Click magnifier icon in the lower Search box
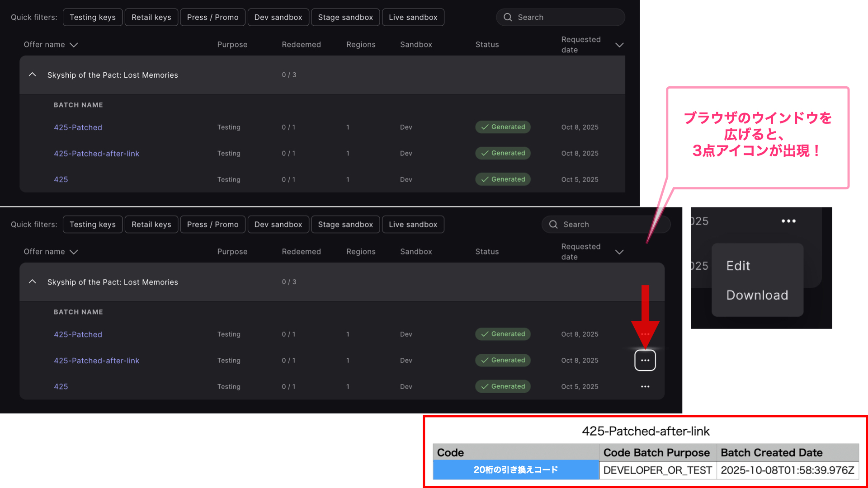 tap(553, 224)
